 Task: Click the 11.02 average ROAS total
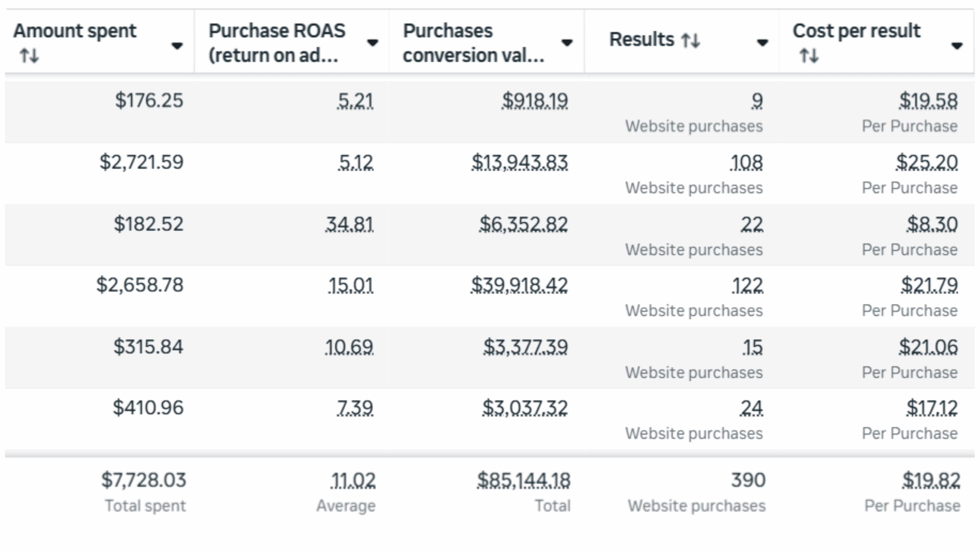pos(353,481)
